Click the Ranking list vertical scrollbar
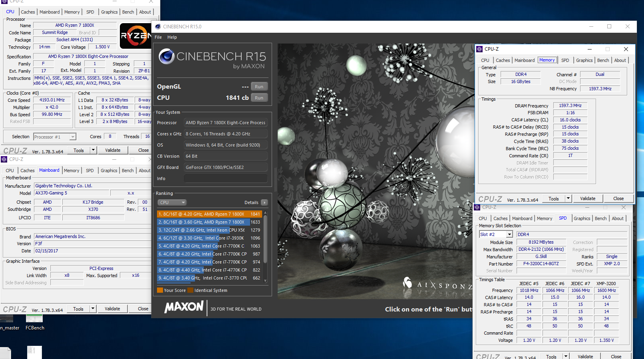 (265, 247)
